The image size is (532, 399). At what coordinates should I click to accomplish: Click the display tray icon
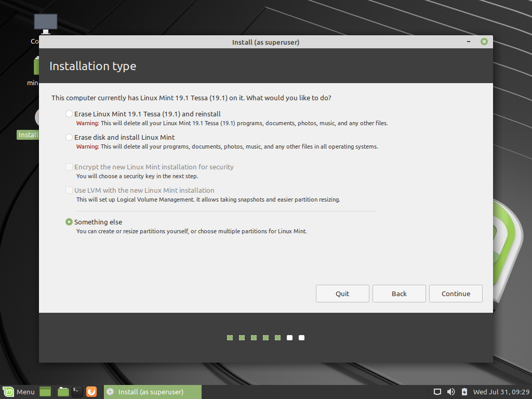coord(437,392)
